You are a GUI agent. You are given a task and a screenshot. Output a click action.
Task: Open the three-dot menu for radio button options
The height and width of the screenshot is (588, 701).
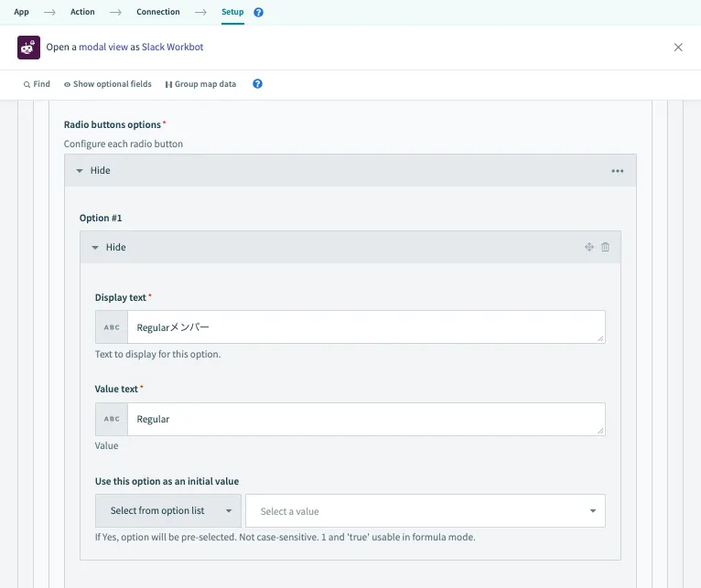618,171
